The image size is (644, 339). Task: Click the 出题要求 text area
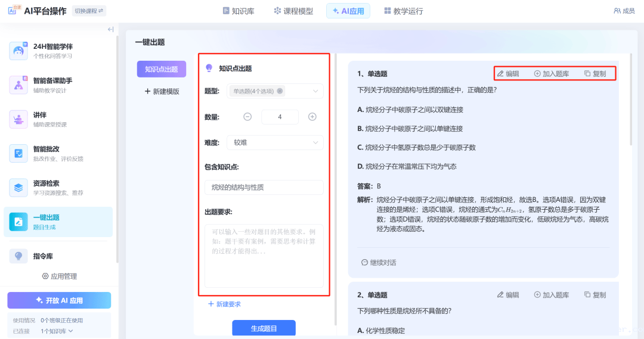(x=264, y=256)
